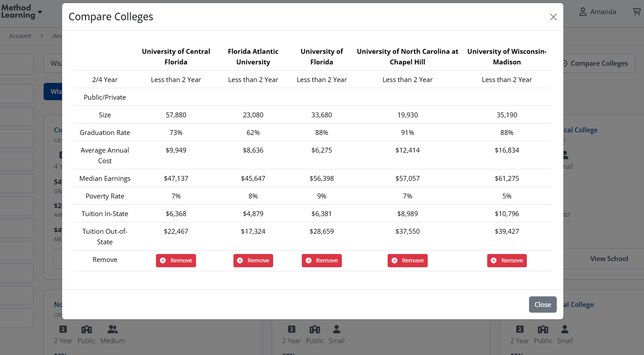
Task: Click the View School button
Action: [609, 259]
